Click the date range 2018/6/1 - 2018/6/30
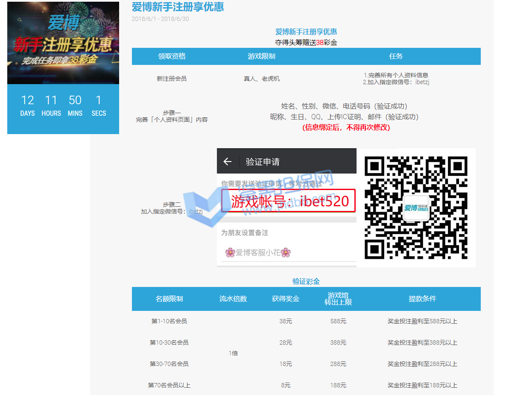This screenshot has height=395, width=532. (x=160, y=19)
